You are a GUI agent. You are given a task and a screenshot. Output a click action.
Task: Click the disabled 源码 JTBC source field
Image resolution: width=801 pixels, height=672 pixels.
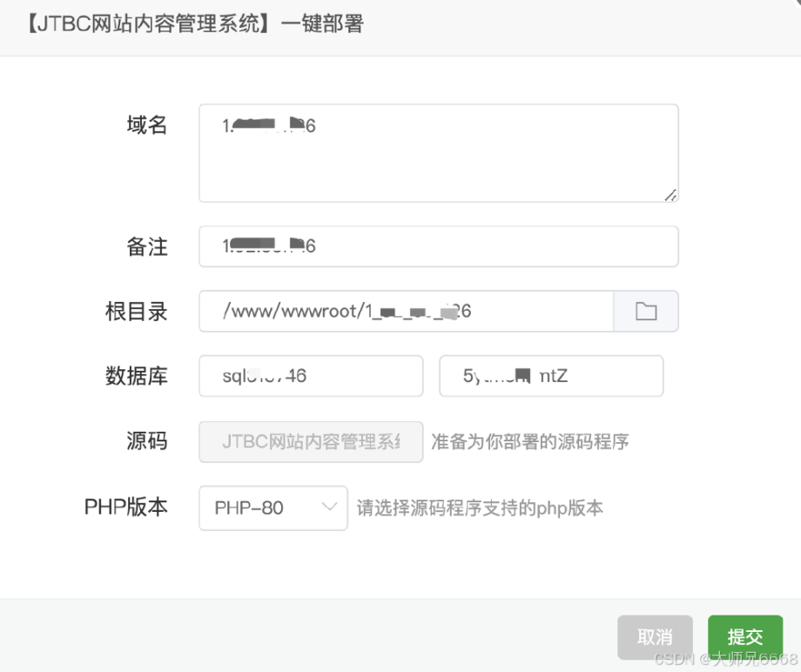click(311, 441)
